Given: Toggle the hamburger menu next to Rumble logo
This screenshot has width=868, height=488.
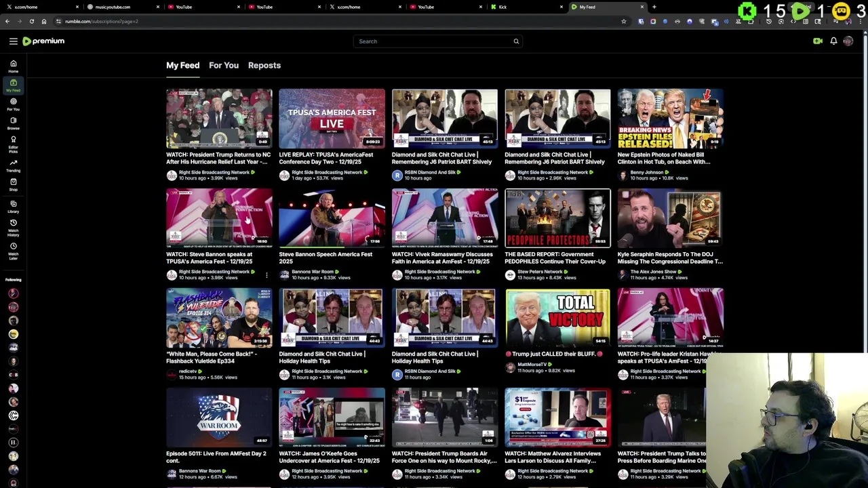Looking at the screenshot, I should 13,41.
